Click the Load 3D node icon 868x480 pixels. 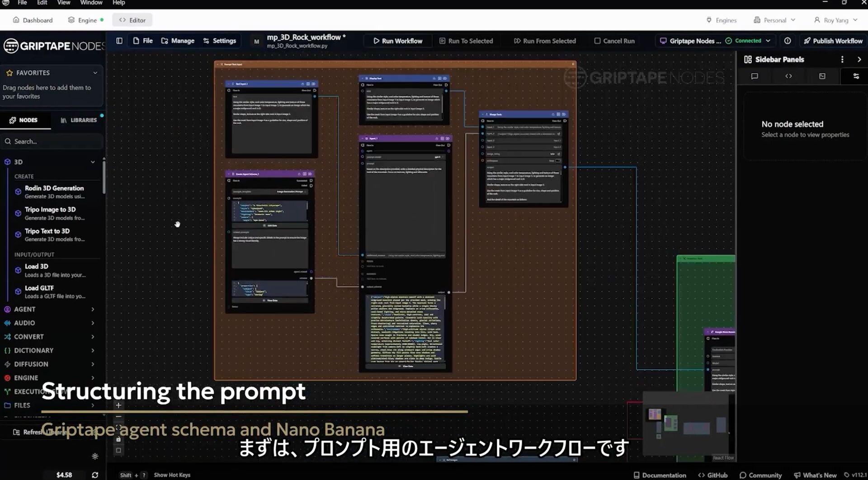pos(18,270)
